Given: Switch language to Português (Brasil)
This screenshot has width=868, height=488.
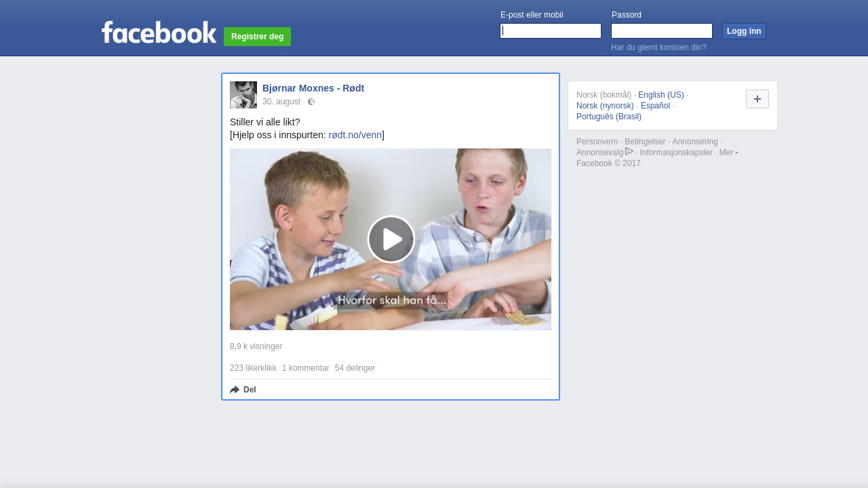Looking at the screenshot, I should (609, 117).
